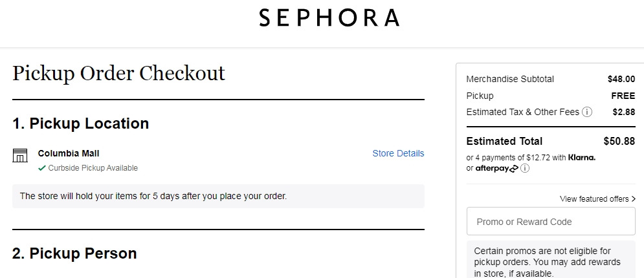Click the Columbia Mall store name
This screenshot has width=644, height=278.
pyautogui.click(x=69, y=153)
